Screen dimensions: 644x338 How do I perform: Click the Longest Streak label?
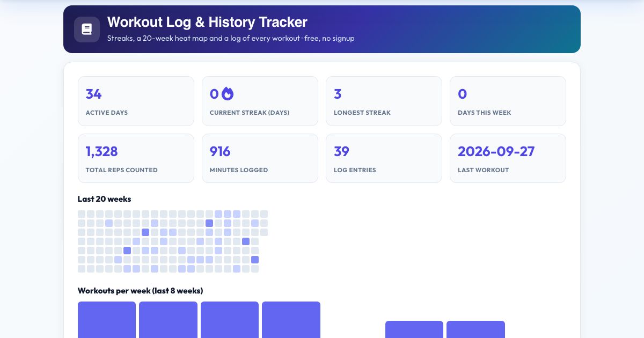[362, 113]
